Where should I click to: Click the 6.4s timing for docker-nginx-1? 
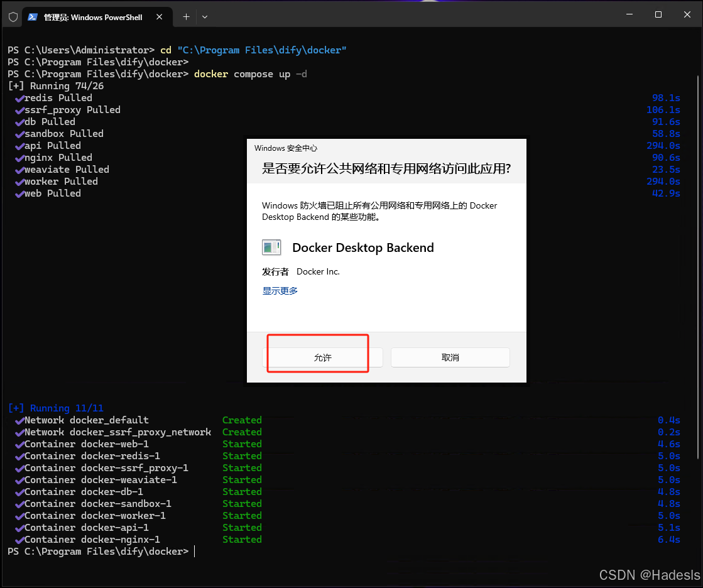coord(669,540)
